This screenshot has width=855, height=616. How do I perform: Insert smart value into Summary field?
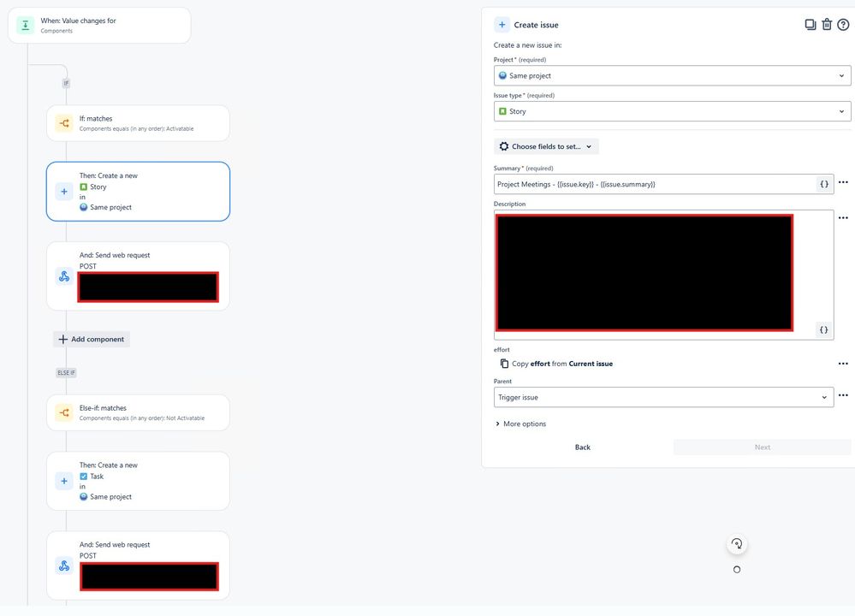[824, 184]
